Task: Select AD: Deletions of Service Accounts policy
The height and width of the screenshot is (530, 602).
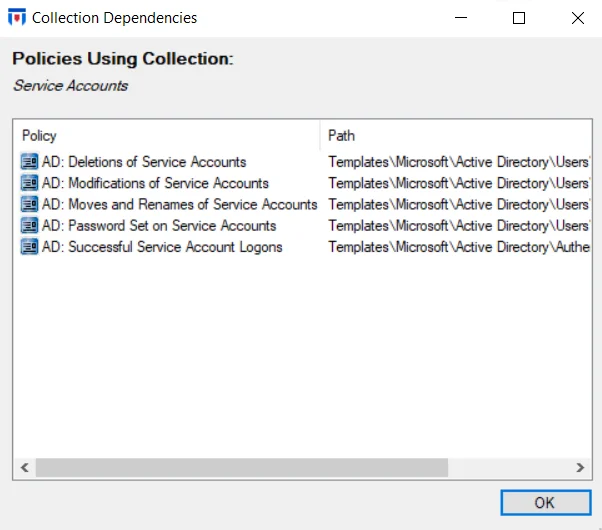Action: point(144,162)
